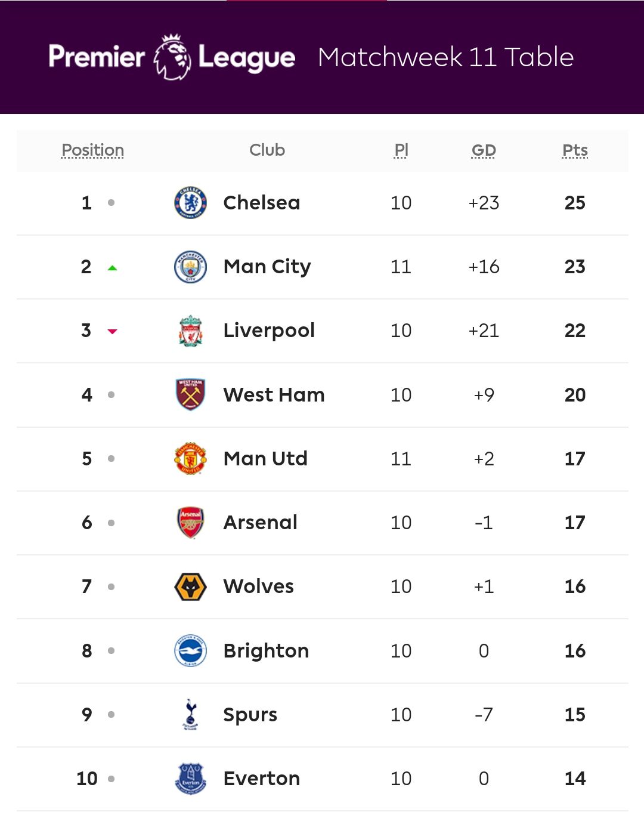Image resolution: width=644 pixels, height=815 pixels.
Task: Click the Liverpool club crest
Action: click(190, 331)
